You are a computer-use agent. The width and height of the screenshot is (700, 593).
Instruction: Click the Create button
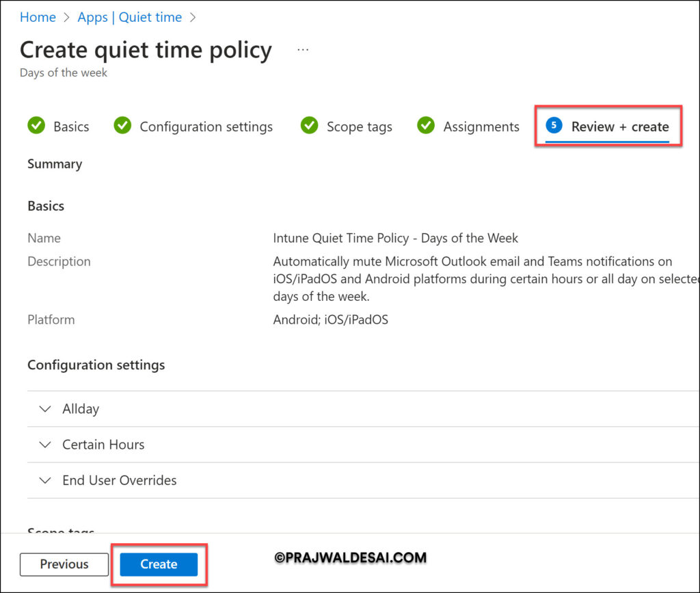159,564
